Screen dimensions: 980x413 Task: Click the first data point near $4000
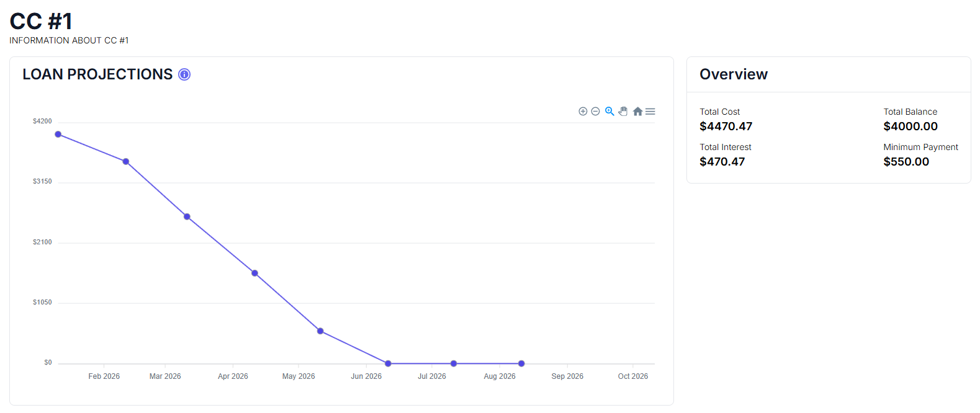click(x=58, y=135)
